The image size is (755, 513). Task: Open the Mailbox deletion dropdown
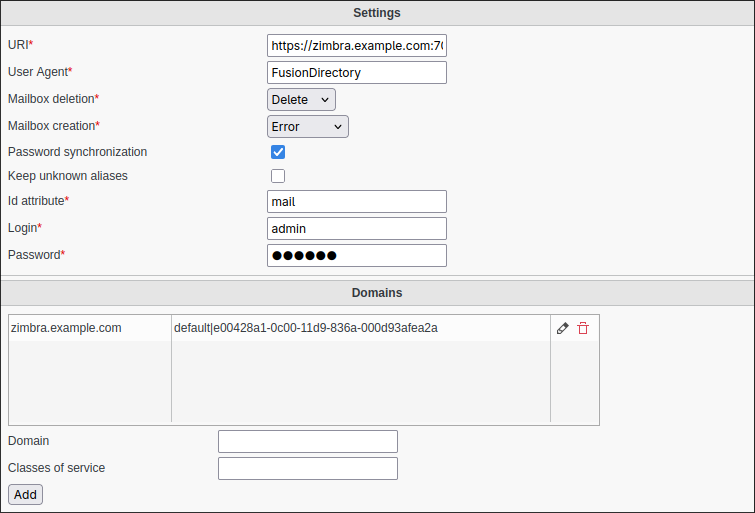pyautogui.click(x=301, y=100)
